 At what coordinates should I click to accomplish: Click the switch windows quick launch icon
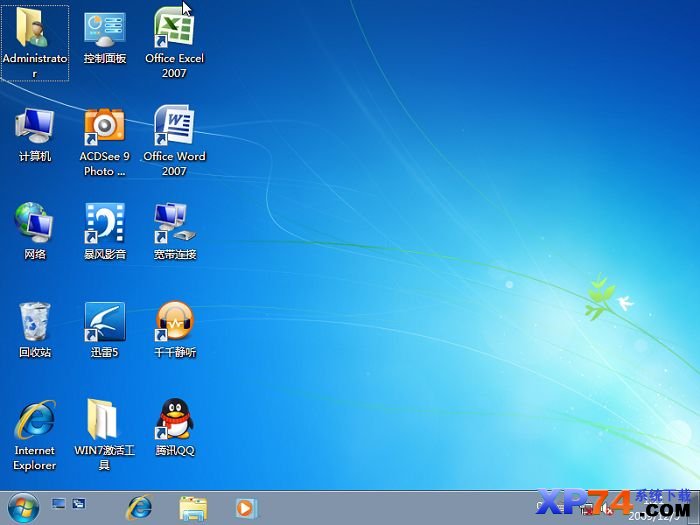coord(79,504)
